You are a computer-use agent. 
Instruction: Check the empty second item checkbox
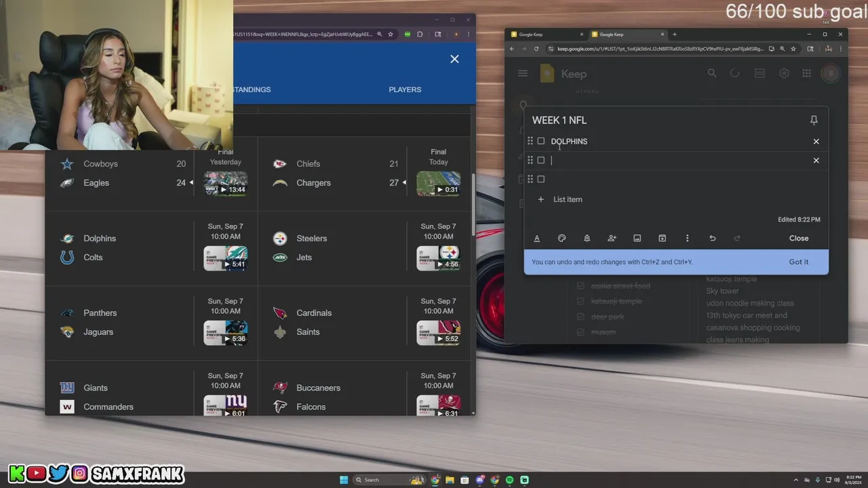[541, 160]
